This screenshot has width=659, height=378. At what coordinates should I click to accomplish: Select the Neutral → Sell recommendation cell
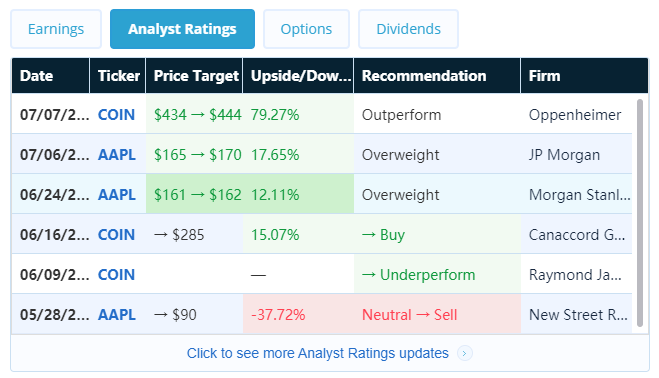point(437,315)
